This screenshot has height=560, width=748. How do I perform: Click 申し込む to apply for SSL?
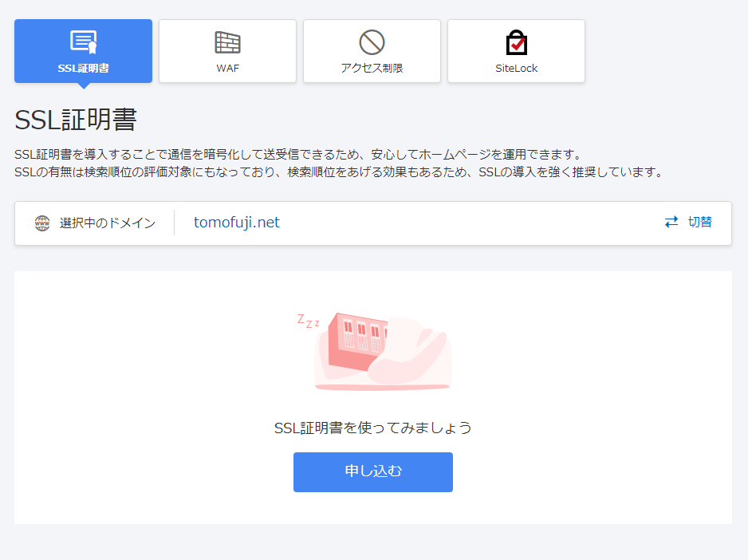[372, 472]
